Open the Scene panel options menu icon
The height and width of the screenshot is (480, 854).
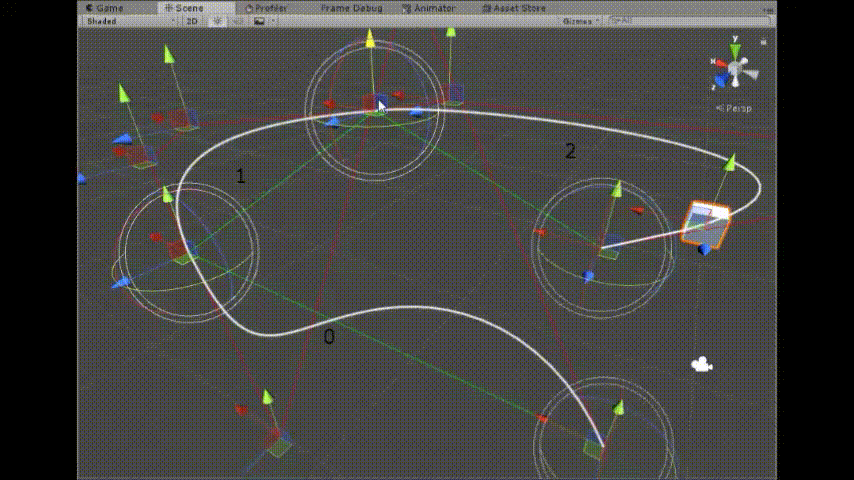coord(768,9)
